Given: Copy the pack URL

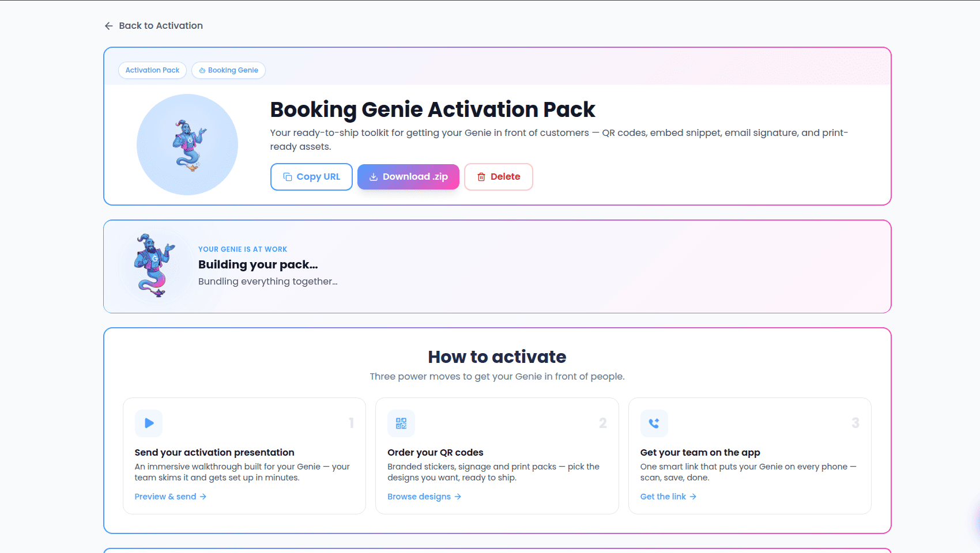Looking at the screenshot, I should tap(311, 177).
